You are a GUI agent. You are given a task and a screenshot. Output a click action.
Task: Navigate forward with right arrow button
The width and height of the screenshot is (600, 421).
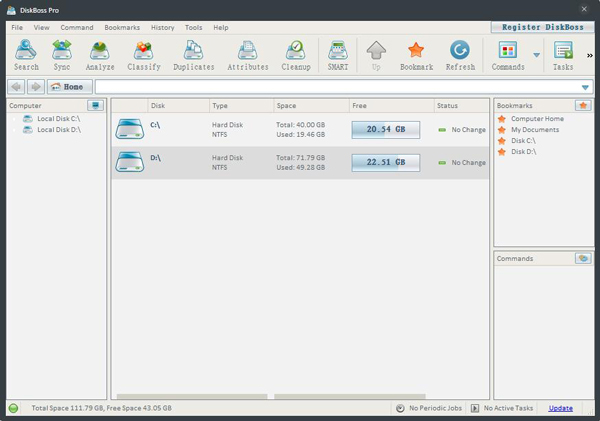click(36, 87)
